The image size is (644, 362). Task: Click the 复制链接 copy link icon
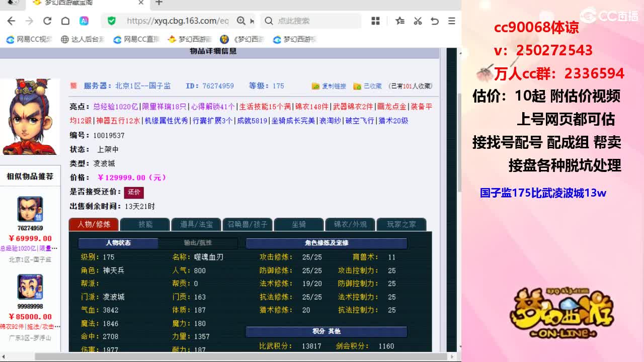click(316, 86)
